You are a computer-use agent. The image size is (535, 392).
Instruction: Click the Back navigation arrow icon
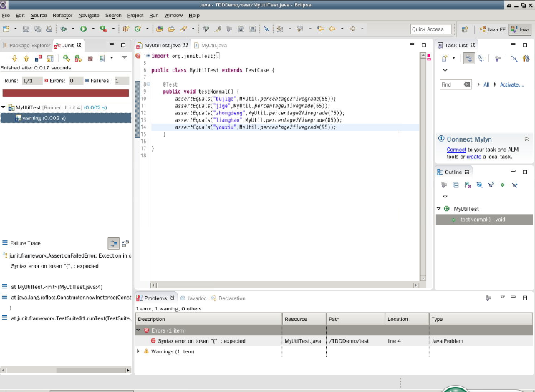click(332, 29)
